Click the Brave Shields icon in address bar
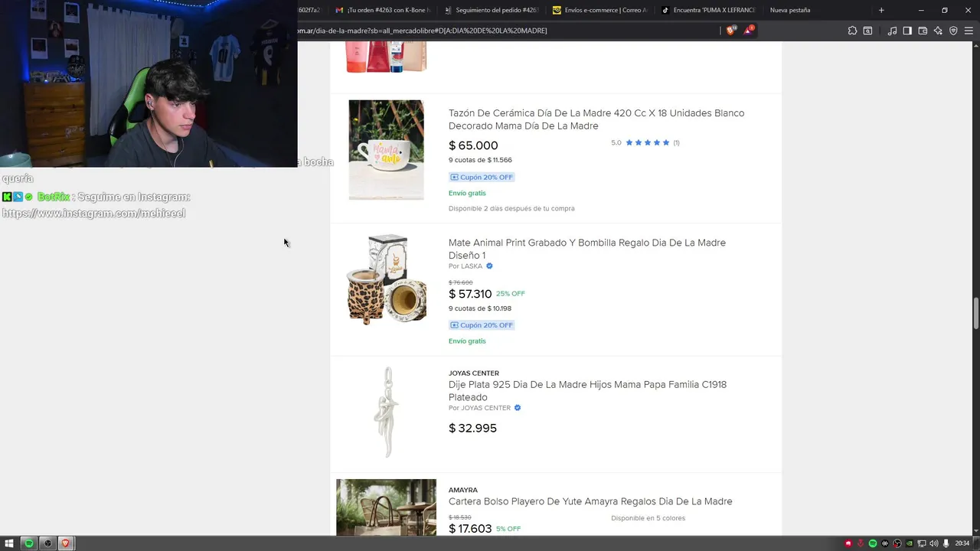 pos(731,31)
